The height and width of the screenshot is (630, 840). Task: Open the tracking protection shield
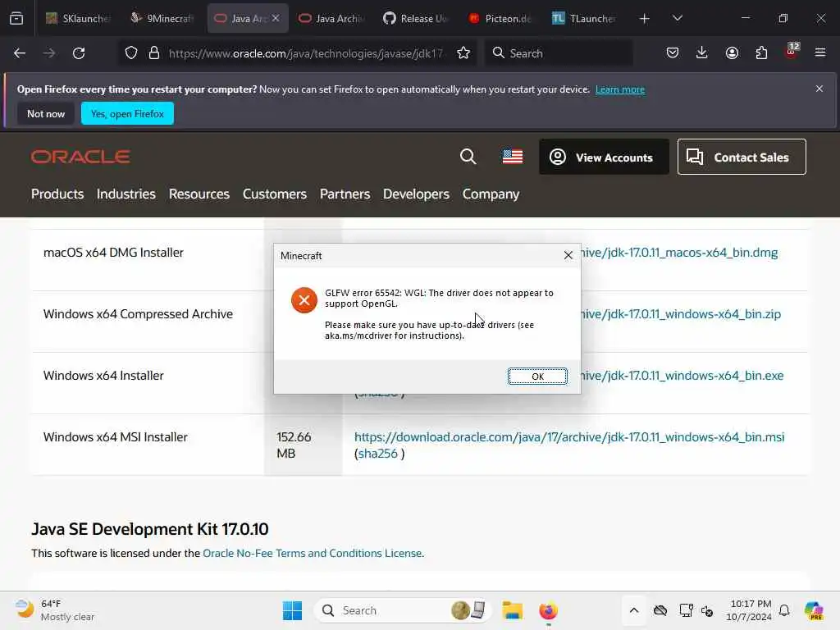click(131, 53)
